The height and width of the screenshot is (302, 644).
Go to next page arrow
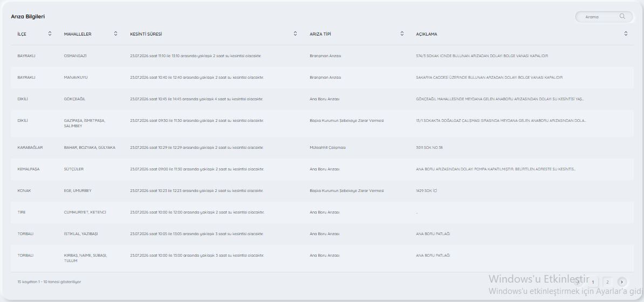click(x=622, y=282)
